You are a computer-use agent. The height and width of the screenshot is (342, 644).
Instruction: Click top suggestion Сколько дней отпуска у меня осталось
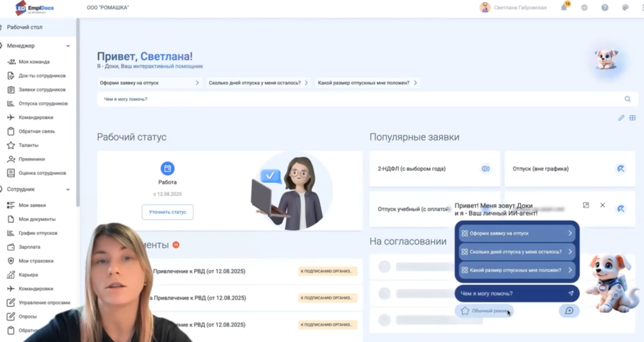(258, 83)
